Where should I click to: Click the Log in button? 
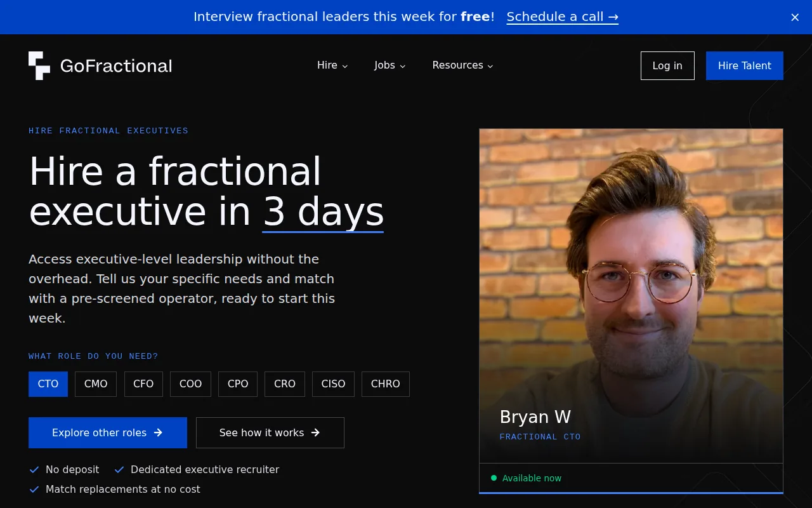[x=667, y=65]
